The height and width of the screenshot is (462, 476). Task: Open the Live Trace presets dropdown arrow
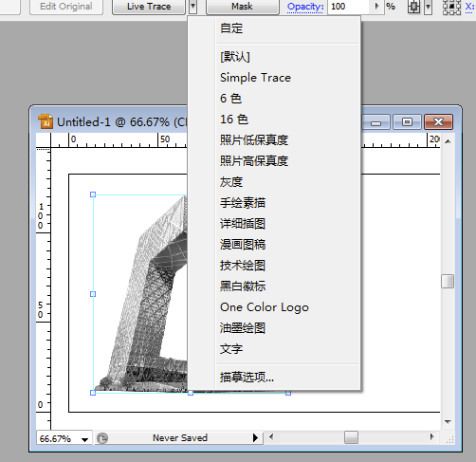192,7
